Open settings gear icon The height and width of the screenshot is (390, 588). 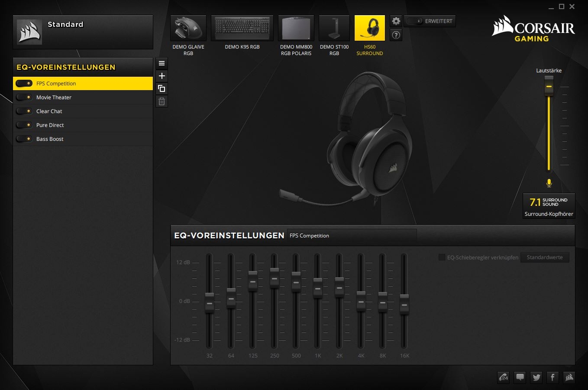[x=396, y=21]
